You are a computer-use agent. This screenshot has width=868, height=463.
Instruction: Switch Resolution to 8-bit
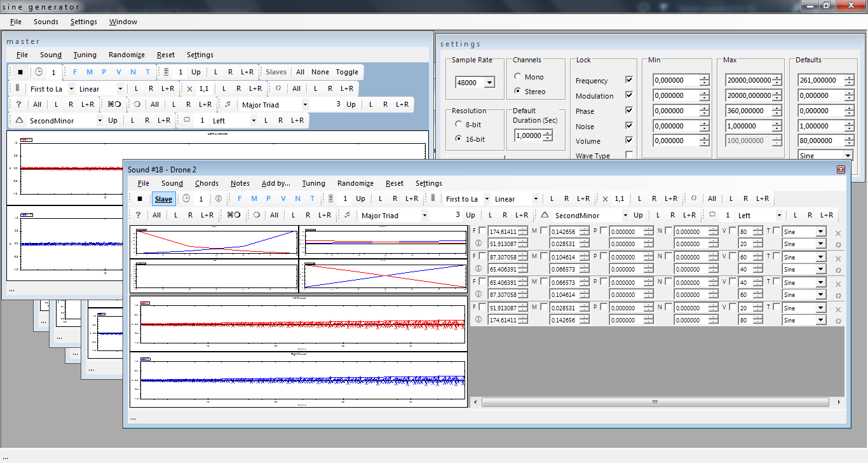click(x=457, y=124)
